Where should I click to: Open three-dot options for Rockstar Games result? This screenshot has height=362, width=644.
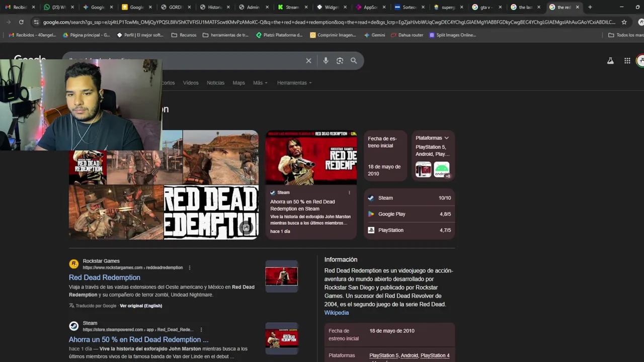click(x=189, y=267)
